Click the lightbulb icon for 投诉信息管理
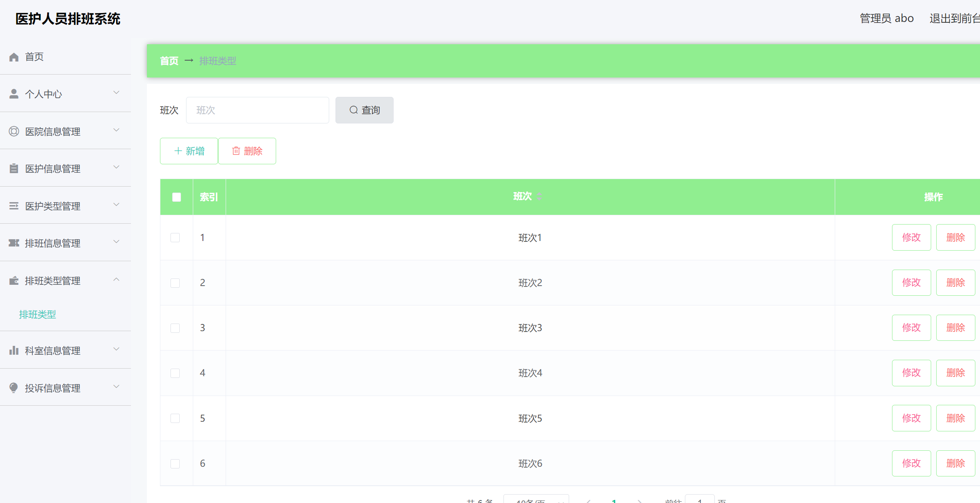Viewport: 980px width, 503px height. pyautogui.click(x=14, y=388)
